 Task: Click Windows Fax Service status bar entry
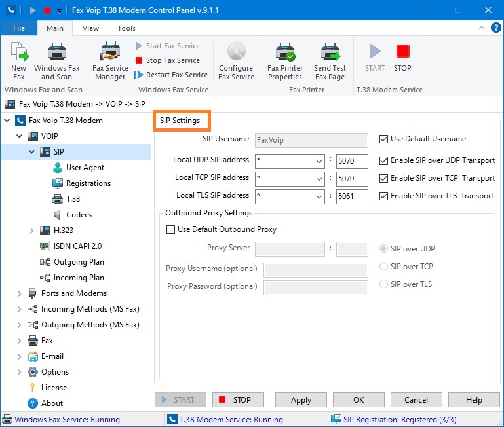[x=61, y=420]
